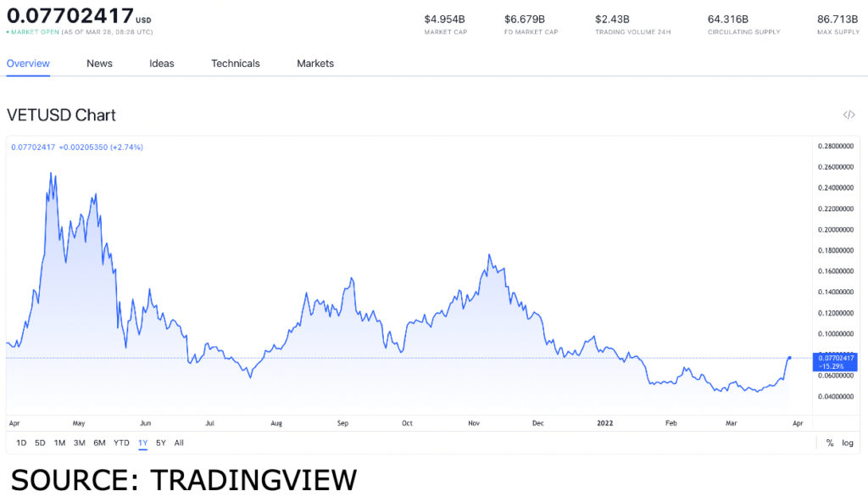Click the Nov label on time axis
Image resolution: width=868 pixels, height=502 pixels.
pyautogui.click(x=474, y=423)
